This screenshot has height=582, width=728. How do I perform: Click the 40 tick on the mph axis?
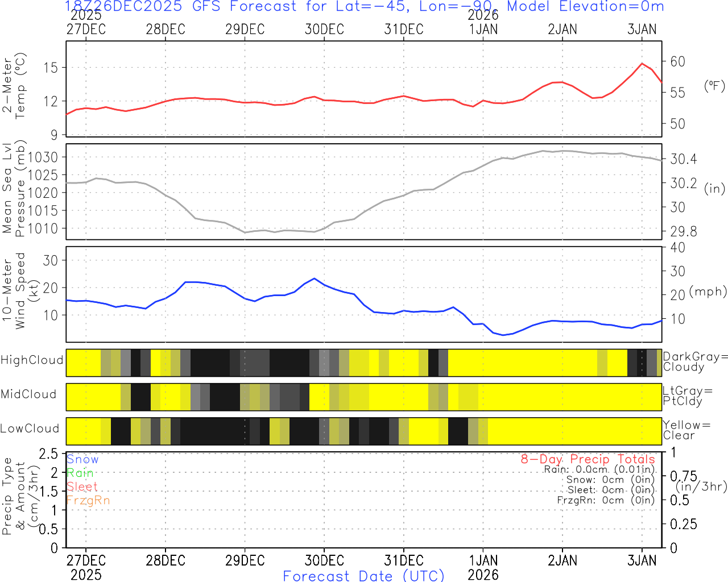(x=677, y=248)
